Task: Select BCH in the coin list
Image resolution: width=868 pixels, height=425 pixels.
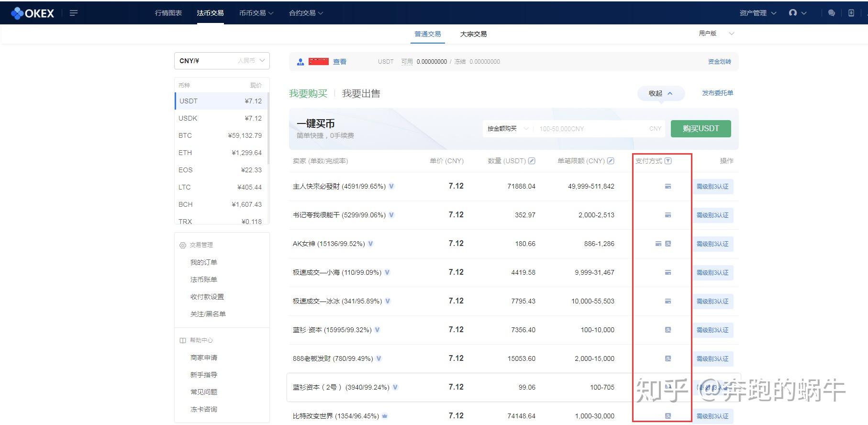Action: [221, 204]
